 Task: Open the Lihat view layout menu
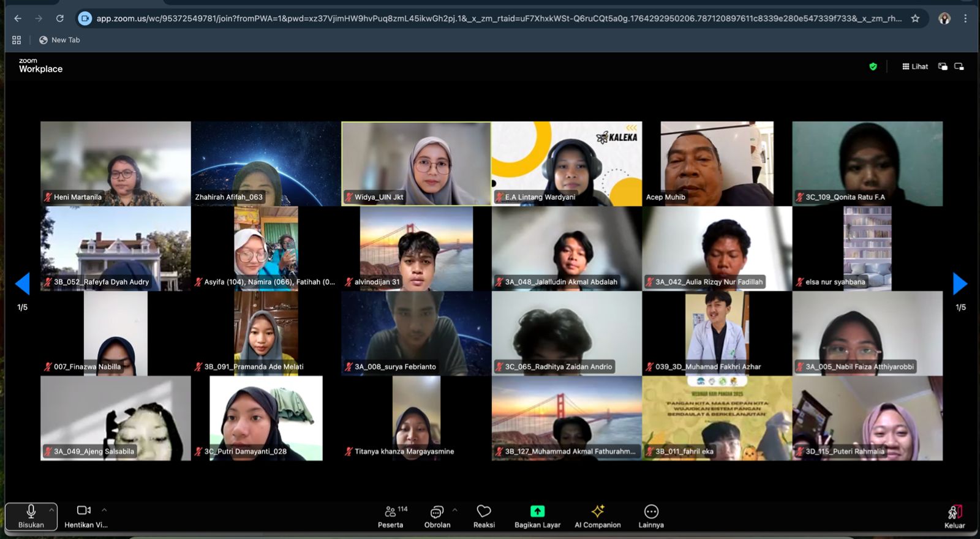coord(915,67)
